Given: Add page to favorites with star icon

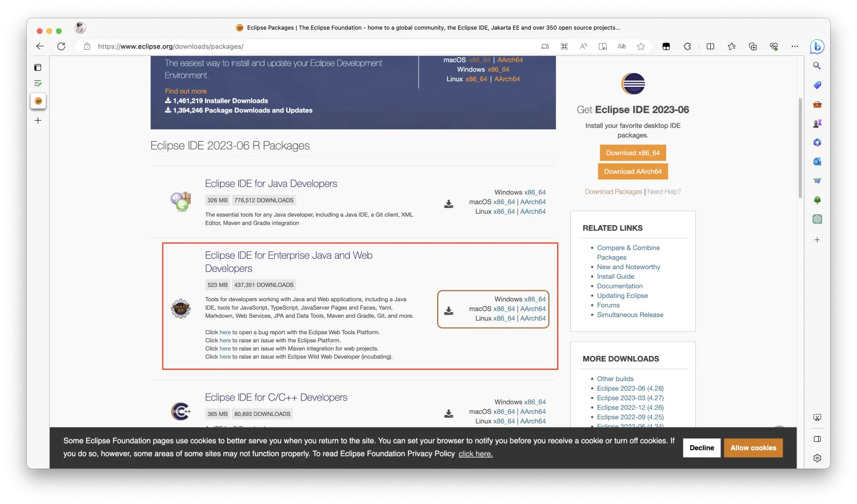Looking at the screenshot, I should pyautogui.click(x=640, y=46).
